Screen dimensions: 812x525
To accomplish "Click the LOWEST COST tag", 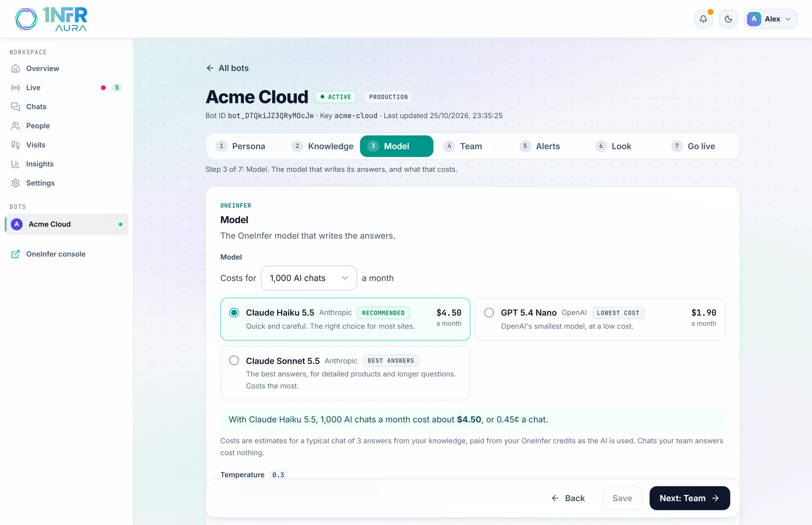I will click(618, 313).
